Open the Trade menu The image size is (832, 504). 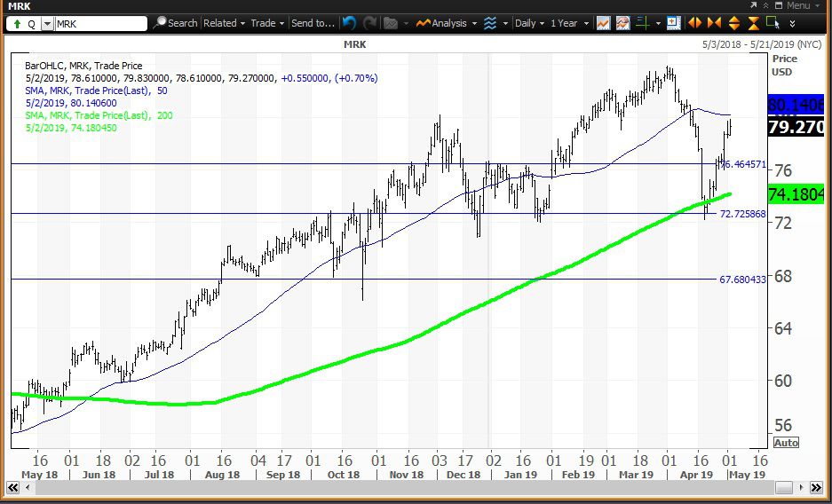pyautogui.click(x=267, y=23)
